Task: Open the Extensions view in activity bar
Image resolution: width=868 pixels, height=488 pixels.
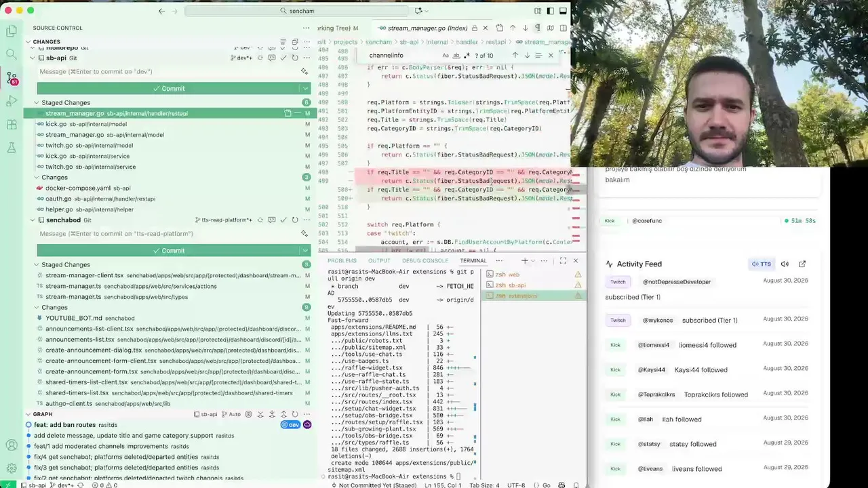Action: coord(12,125)
